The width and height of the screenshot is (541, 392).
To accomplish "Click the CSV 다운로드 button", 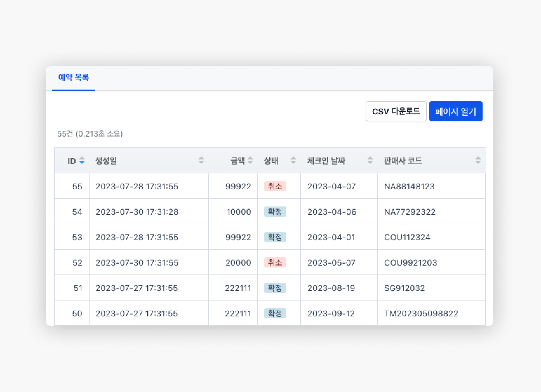I will click(396, 111).
